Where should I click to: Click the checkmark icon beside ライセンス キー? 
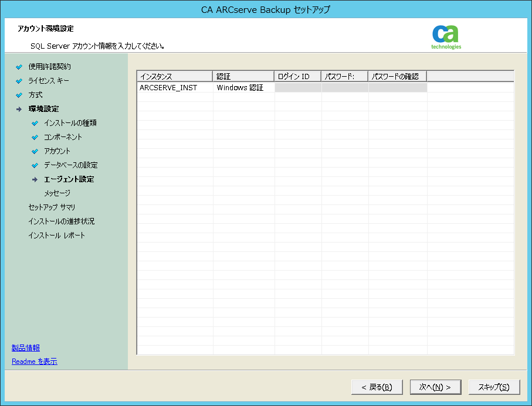coord(19,81)
